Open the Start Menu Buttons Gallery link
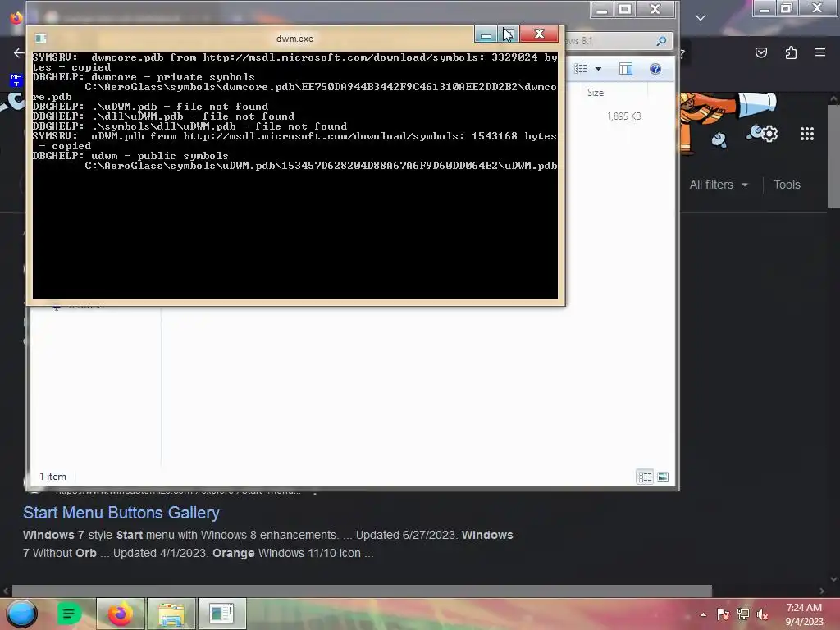This screenshot has height=630, width=840. coord(121,513)
